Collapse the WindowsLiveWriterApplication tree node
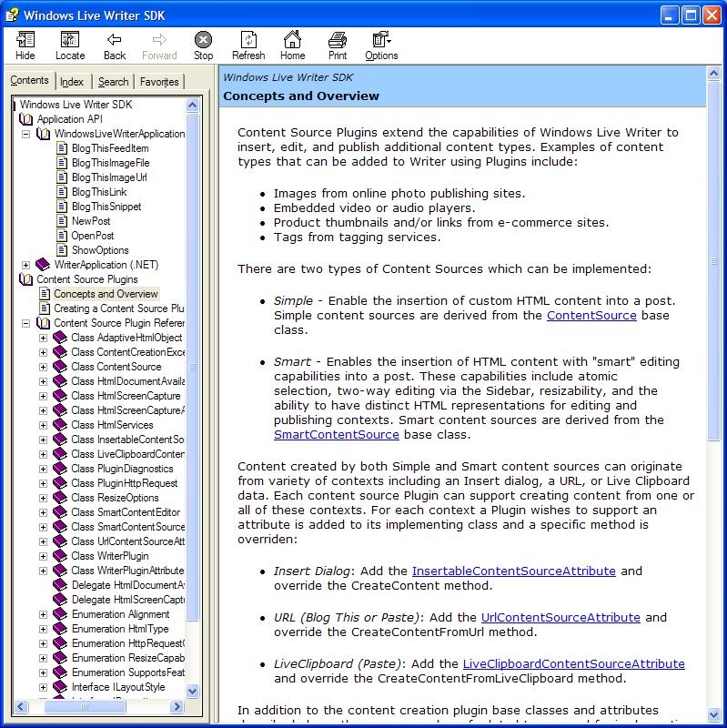 pos(26,134)
